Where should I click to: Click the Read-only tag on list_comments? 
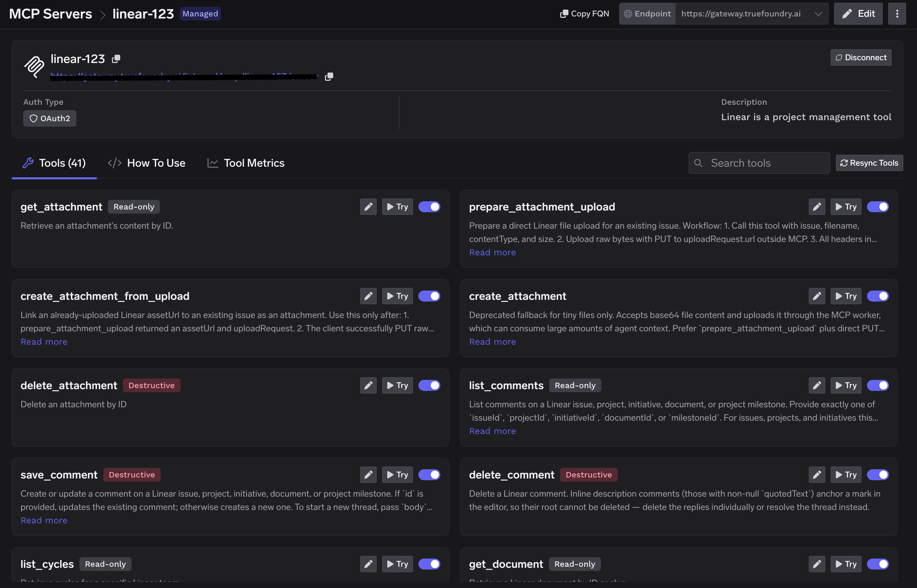coord(575,385)
